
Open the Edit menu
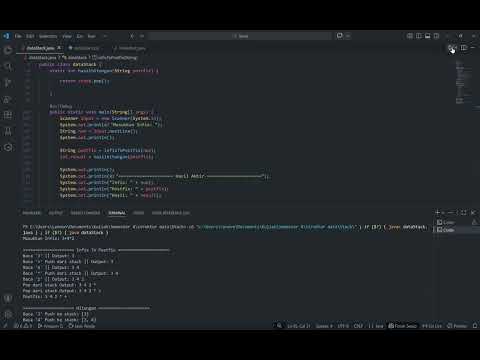coord(30,36)
